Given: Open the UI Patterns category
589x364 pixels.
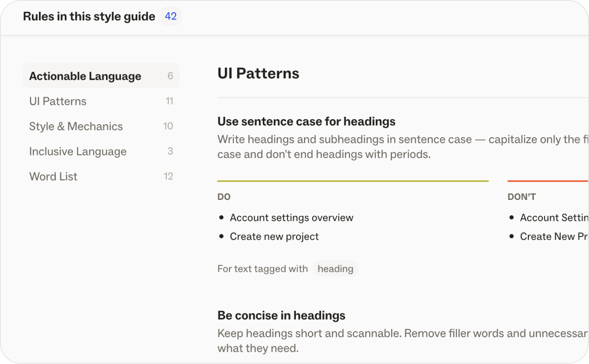Looking at the screenshot, I should coord(101,101).
